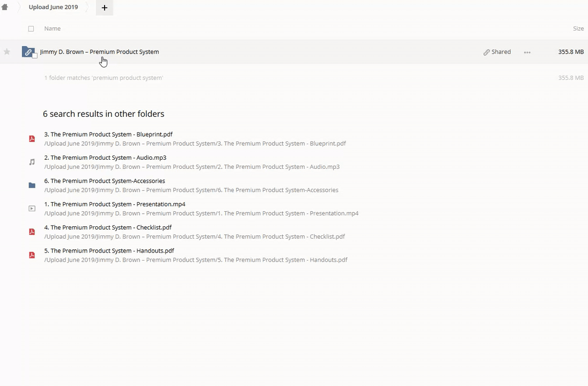Tick the select-all checkbox next to Name
Screen dimensions: 588x386
(x=31, y=28)
